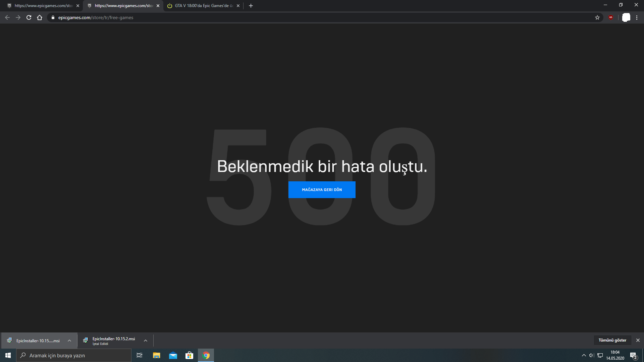This screenshot has height=362, width=644.
Task: Open the uBlock Origin extension
Action: pyautogui.click(x=610, y=17)
